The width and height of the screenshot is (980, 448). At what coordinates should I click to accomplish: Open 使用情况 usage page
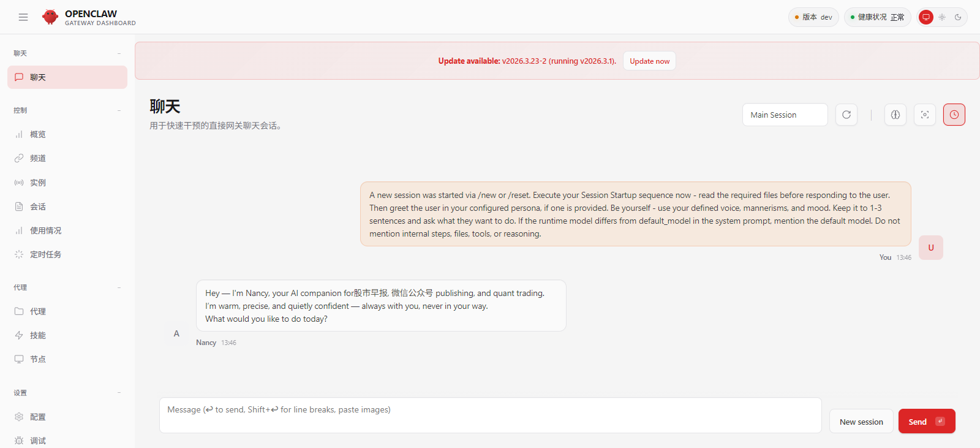click(x=67, y=230)
